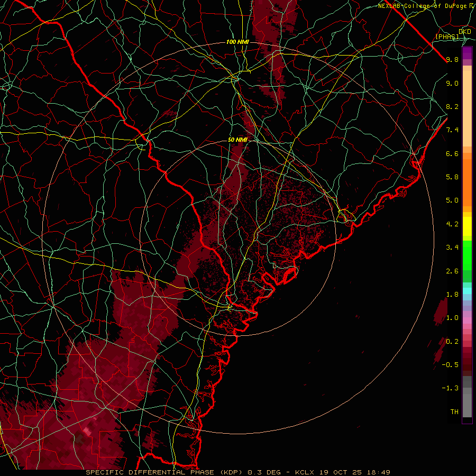Click the KCLX radar station identifier

(x=304, y=472)
